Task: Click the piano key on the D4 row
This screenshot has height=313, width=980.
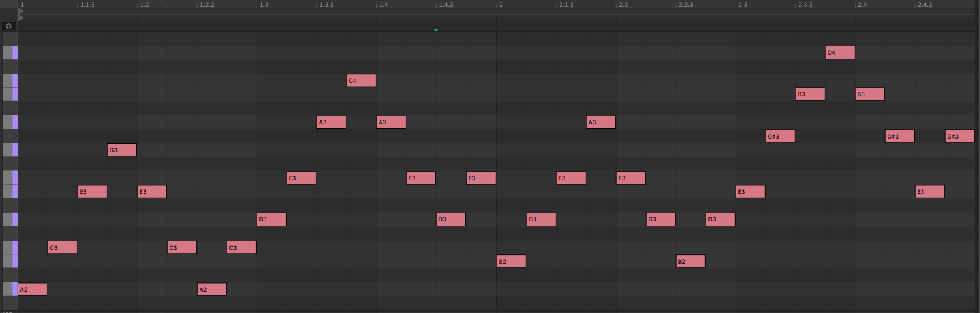Action: pos(10,53)
